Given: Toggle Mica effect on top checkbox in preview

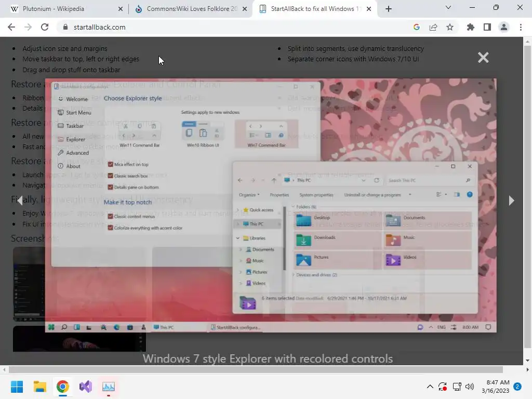Looking at the screenshot, I should [x=110, y=164].
